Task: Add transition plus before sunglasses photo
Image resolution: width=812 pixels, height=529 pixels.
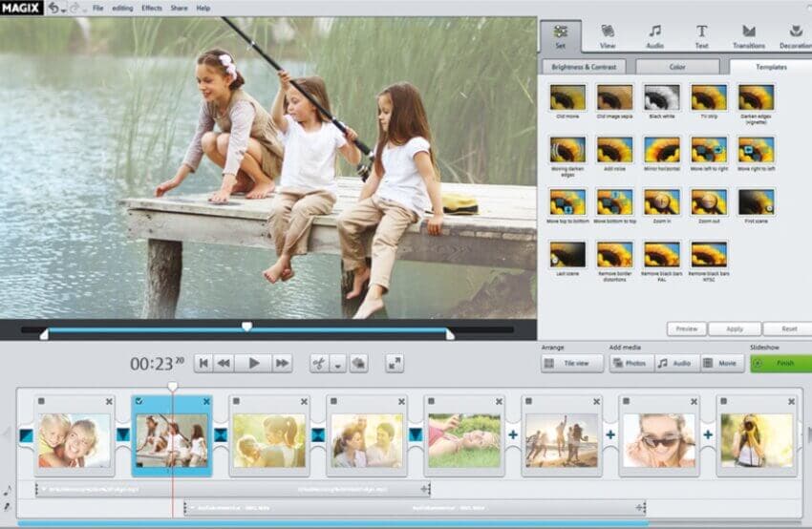Action: 610,434
